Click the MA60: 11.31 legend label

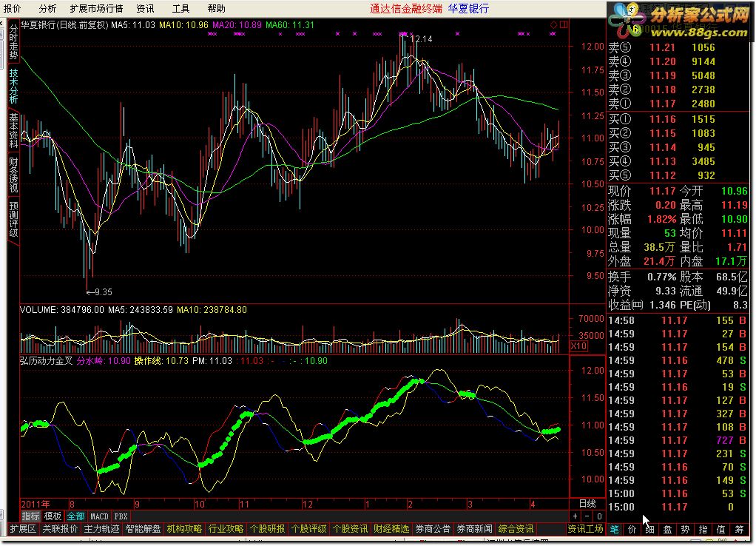point(290,24)
